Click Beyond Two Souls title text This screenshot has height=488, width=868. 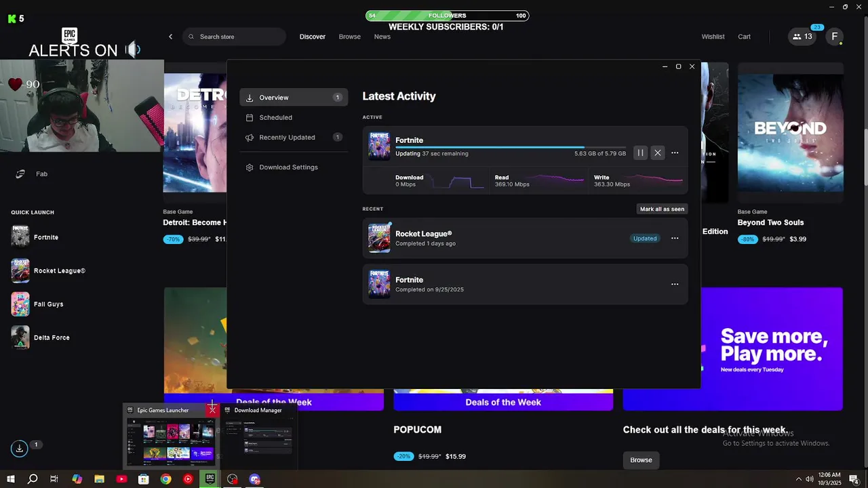click(770, 222)
